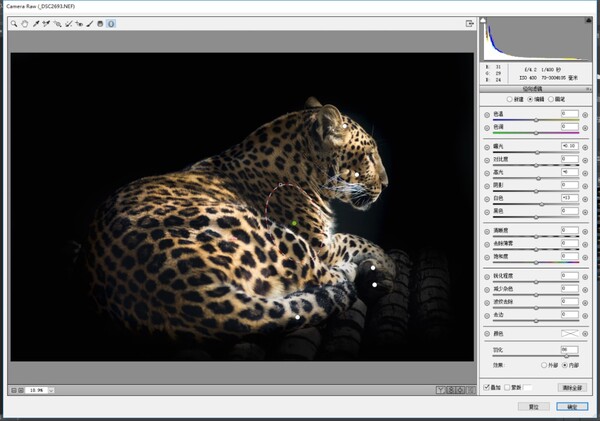The height and width of the screenshot is (421, 600).
Task: Select the Graduated Filter tool
Action: [x=100, y=24]
